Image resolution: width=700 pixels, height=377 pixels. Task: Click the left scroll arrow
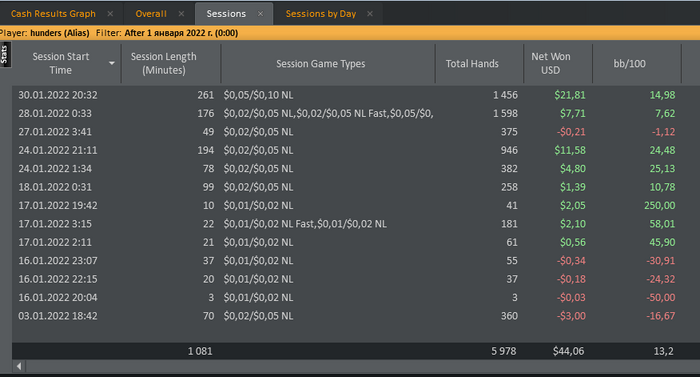[19, 366]
